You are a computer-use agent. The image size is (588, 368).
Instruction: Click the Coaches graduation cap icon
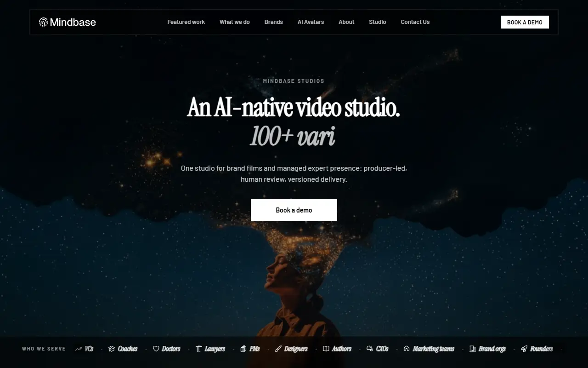coord(111,349)
